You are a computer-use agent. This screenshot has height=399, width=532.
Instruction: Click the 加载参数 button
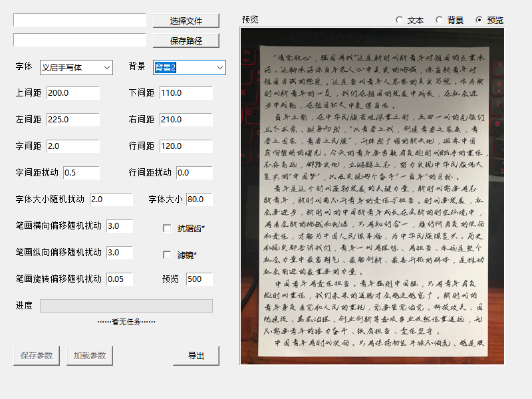click(x=90, y=356)
